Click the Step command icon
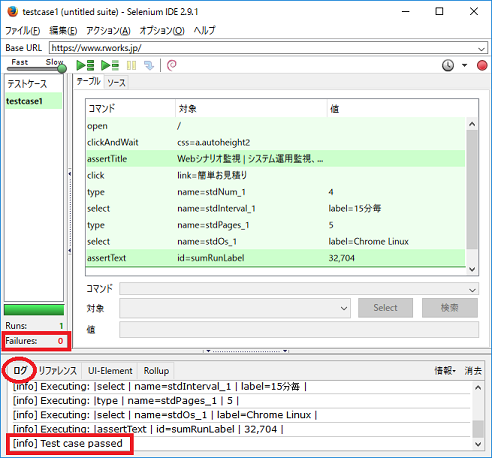This screenshot has height=458, width=492. 149,65
